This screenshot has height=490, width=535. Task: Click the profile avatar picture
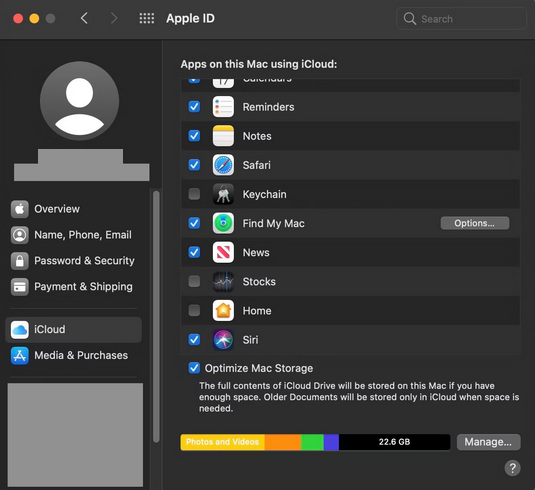[79, 101]
